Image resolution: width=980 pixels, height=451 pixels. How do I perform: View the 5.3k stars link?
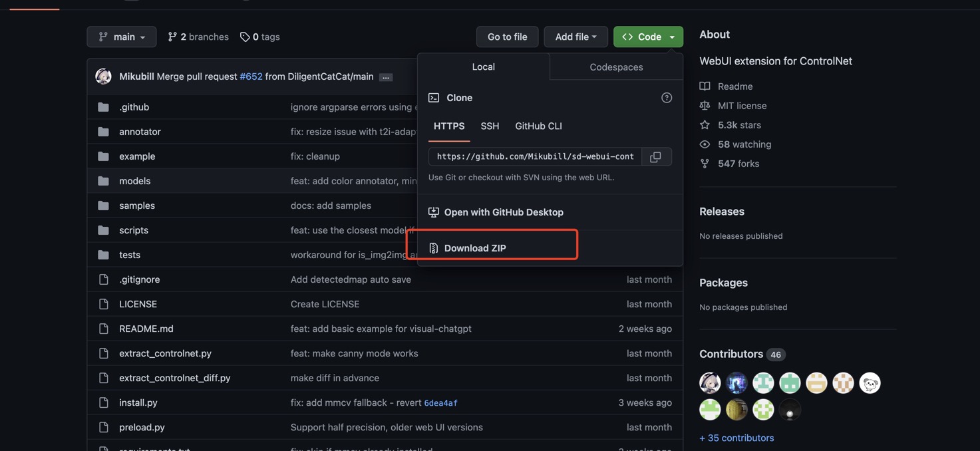731,125
